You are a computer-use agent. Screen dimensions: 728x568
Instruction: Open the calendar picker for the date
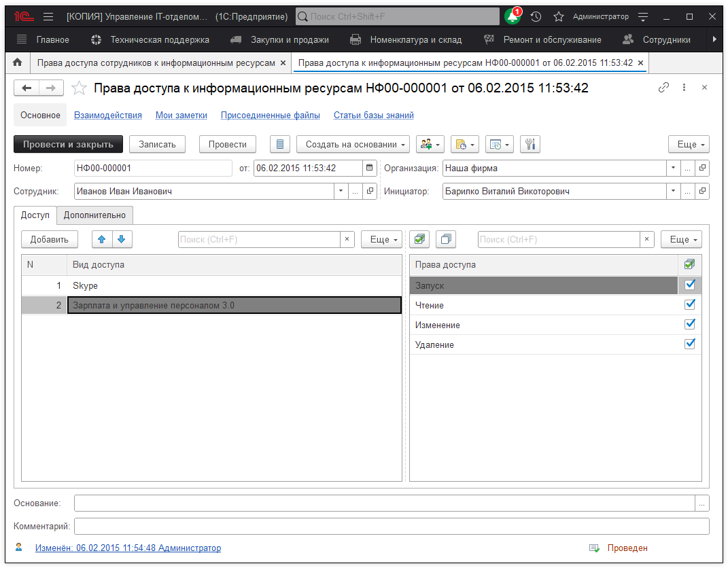(369, 168)
